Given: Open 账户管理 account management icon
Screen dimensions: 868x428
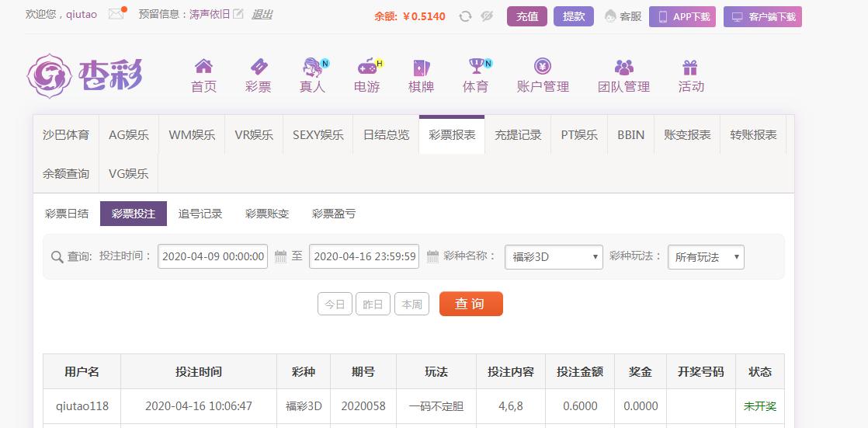Looking at the screenshot, I should point(543,67).
